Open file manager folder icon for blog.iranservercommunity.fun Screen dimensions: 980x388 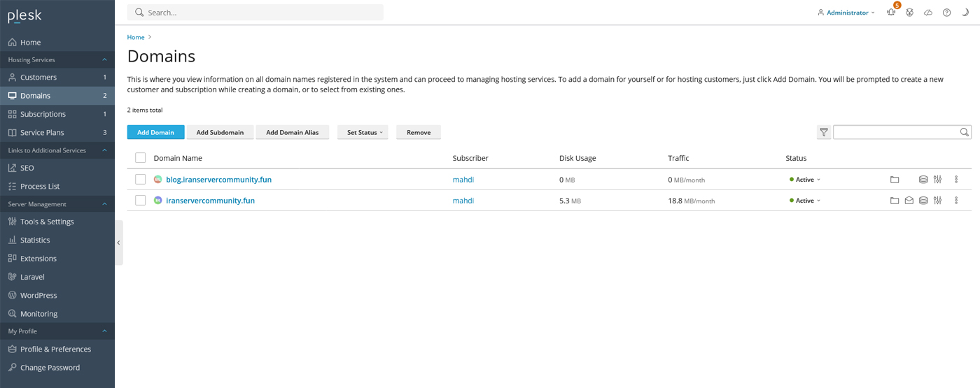coord(894,180)
